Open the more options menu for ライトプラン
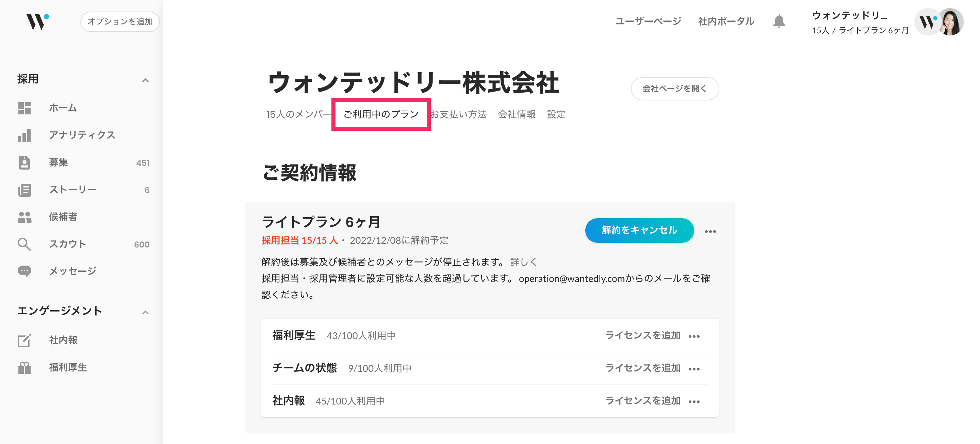 tap(710, 231)
